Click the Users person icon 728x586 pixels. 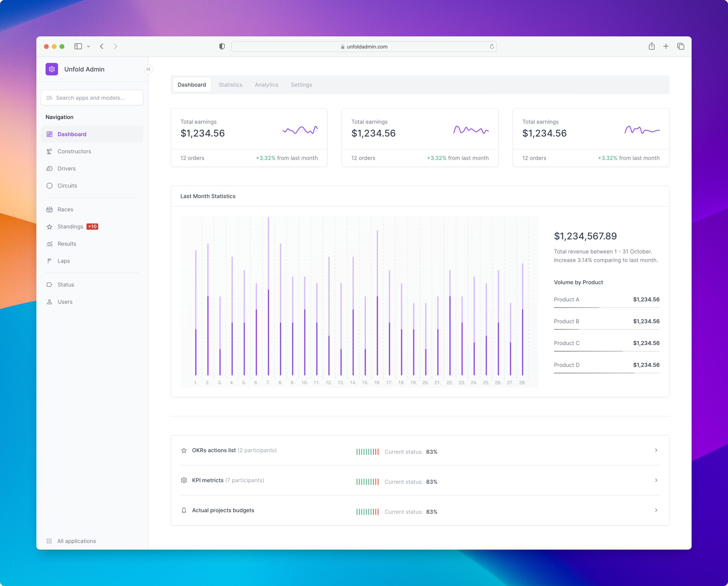pyautogui.click(x=50, y=301)
